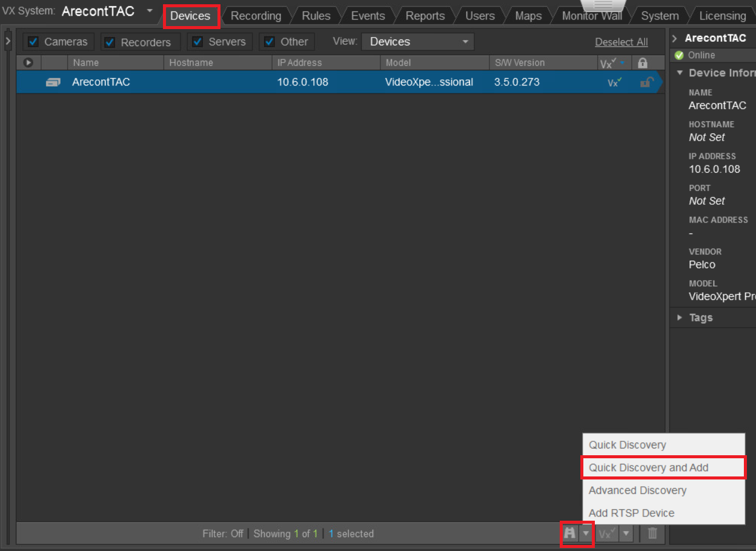Image resolution: width=756 pixels, height=551 pixels.
Task: Click the Vx commission device icon in bottom toolbar
Action: [607, 533]
